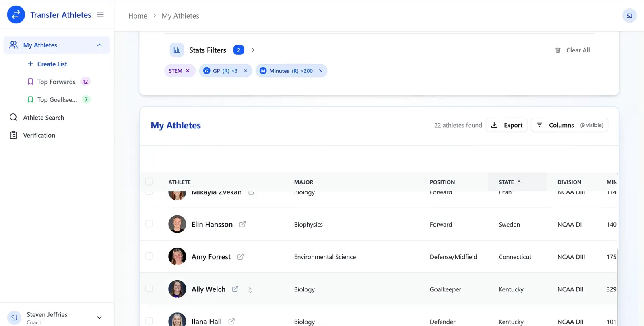Check the box for Ilana Hall
The height and width of the screenshot is (326, 644).
click(x=149, y=321)
